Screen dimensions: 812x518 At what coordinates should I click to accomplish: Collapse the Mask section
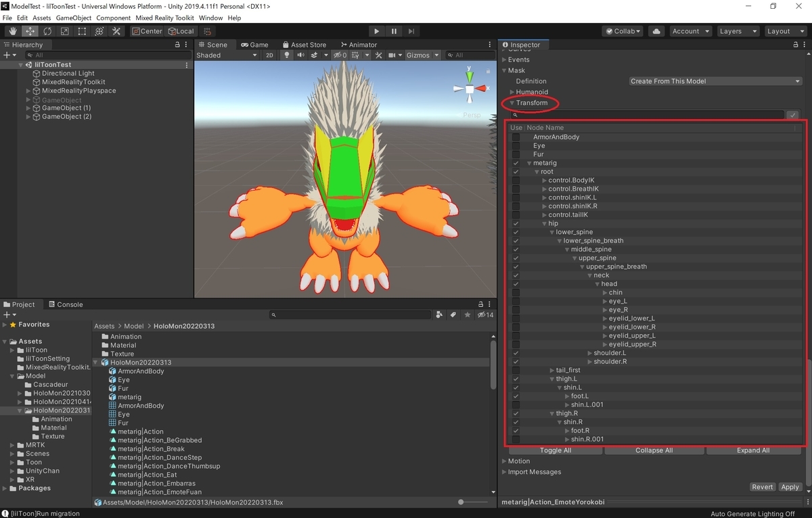pyautogui.click(x=505, y=70)
